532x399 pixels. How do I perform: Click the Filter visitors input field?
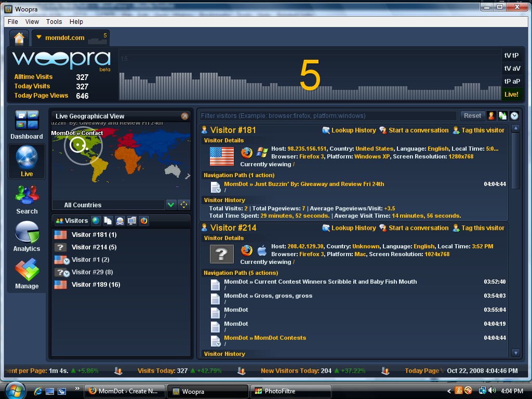tap(328, 116)
